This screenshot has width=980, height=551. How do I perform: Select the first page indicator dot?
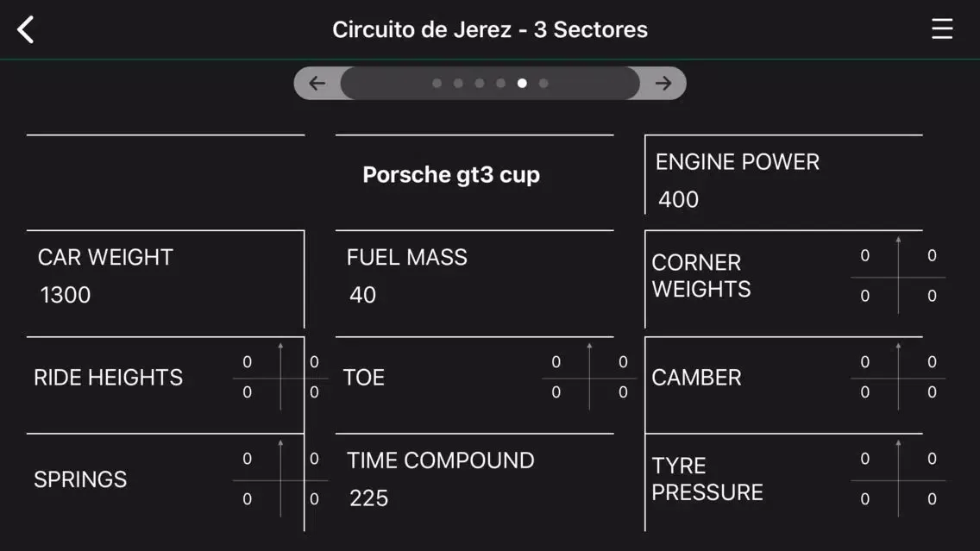click(437, 84)
